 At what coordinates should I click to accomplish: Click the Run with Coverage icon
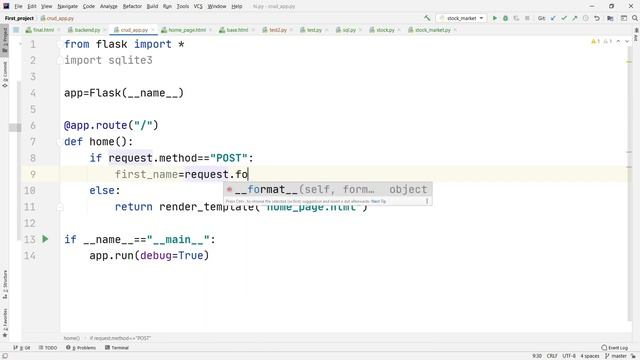point(516,18)
